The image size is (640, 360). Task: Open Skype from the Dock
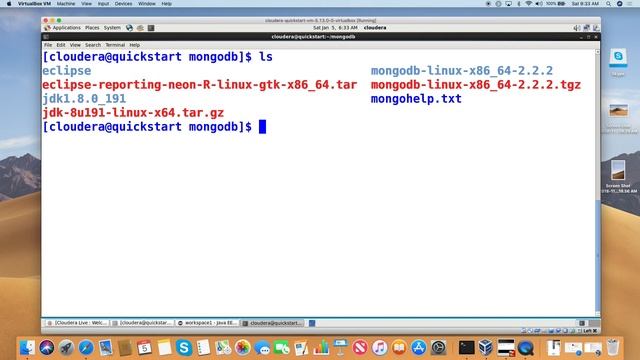184,348
